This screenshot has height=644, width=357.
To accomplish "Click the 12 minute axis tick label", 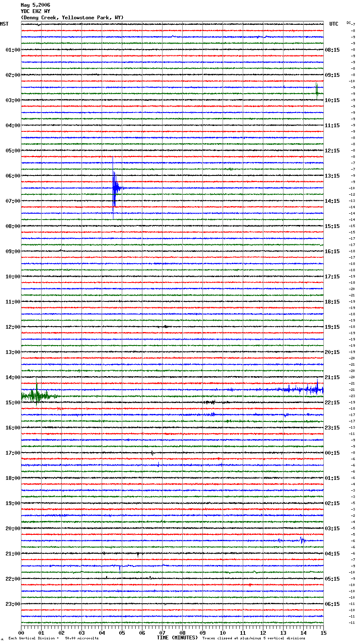I will click(x=263, y=633).
